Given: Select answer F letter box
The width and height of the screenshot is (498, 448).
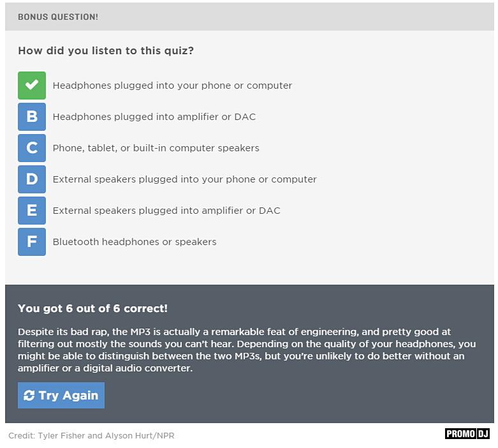Looking at the screenshot, I should coord(32,242).
